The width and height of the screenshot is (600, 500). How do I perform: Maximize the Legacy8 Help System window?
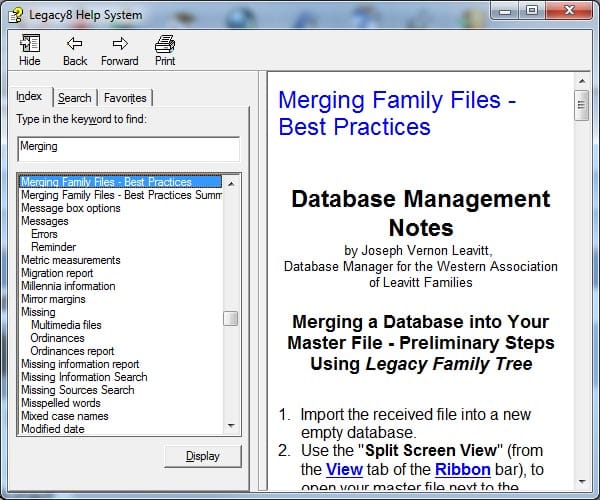point(532,10)
